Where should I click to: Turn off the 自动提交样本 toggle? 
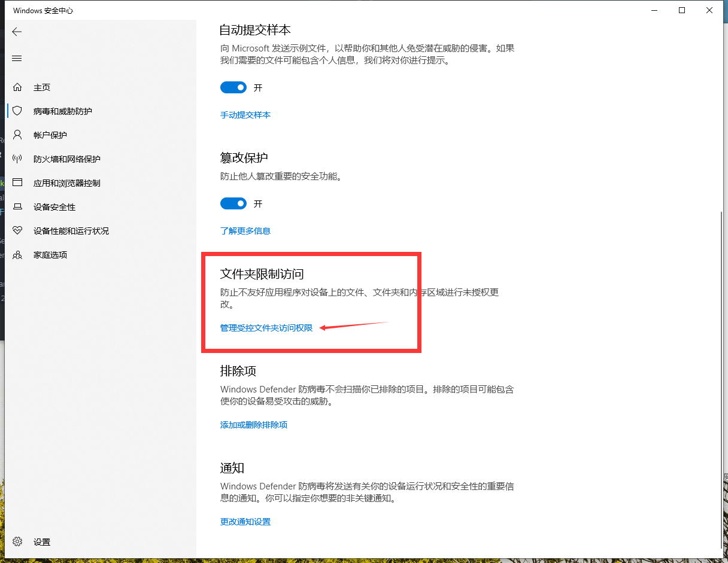(x=233, y=87)
